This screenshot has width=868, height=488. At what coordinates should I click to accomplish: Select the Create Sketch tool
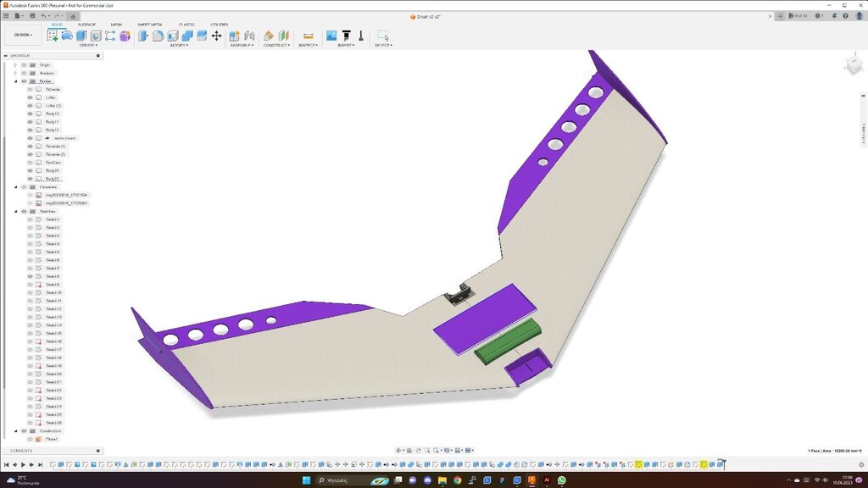pyautogui.click(x=53, y=36)
